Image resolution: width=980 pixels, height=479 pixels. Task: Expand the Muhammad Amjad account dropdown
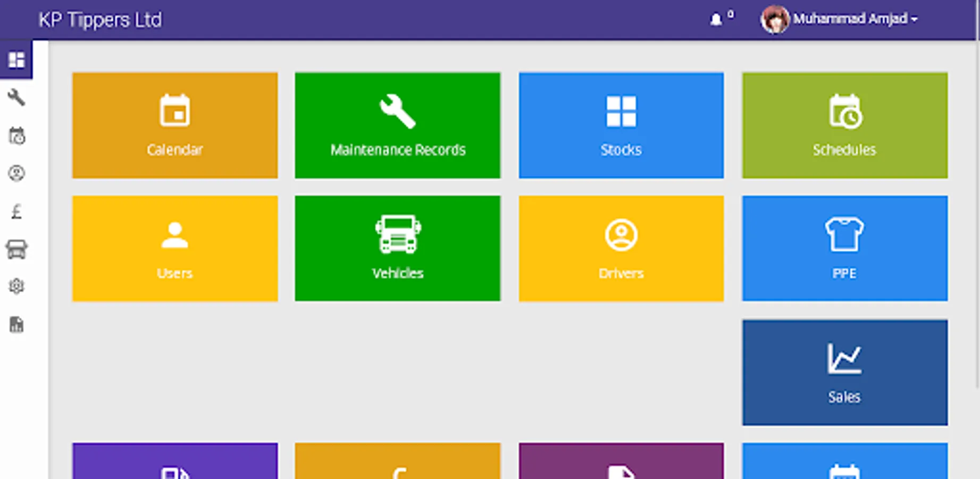(856, 19)
